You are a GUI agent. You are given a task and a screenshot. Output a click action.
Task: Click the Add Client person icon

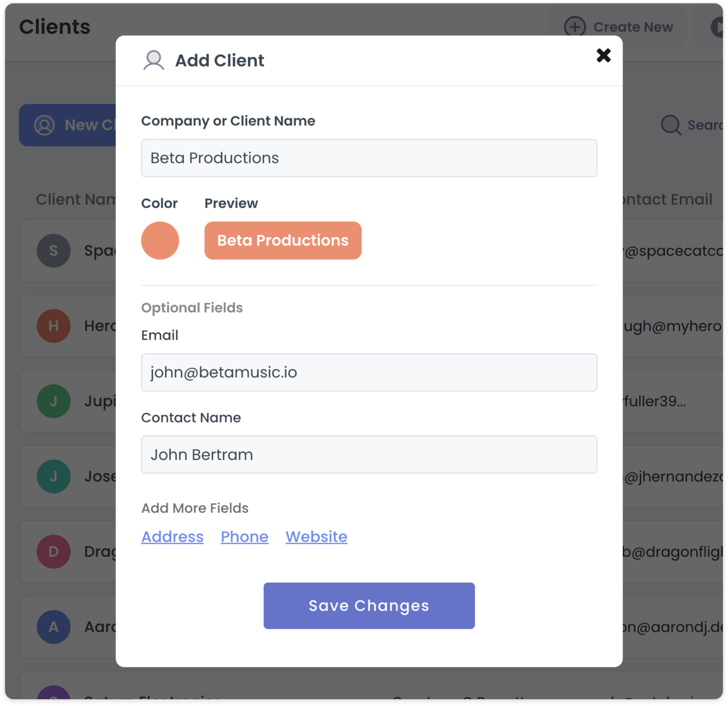click(153, 60)
